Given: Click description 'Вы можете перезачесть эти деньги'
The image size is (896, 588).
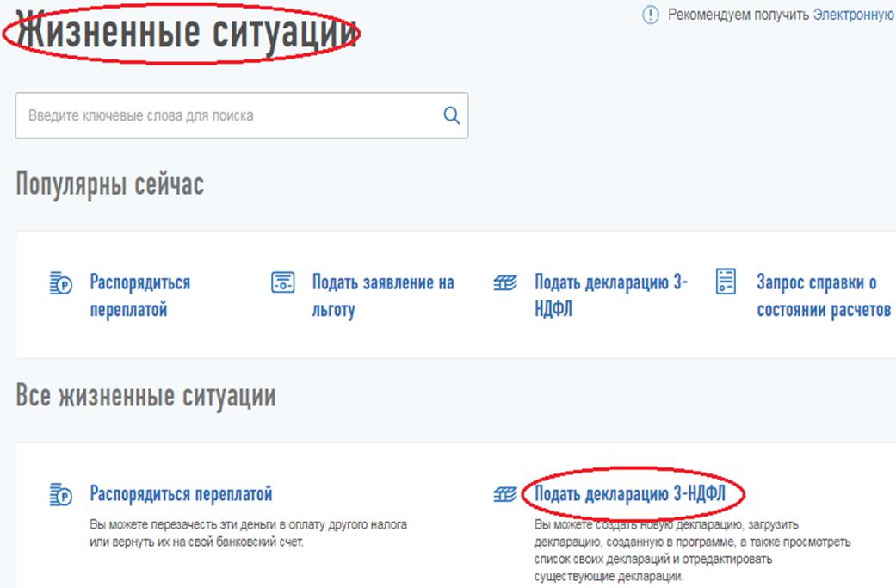Looking at the screenshot, I should point(248,533).
